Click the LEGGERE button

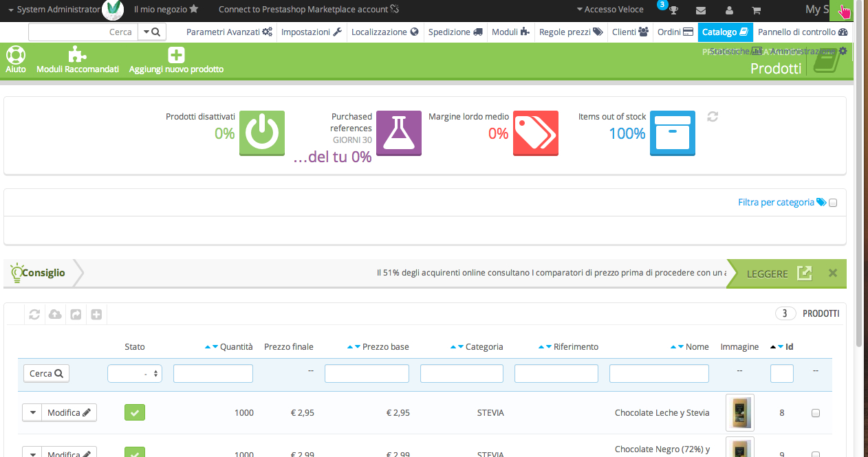pyautogui.click(x=779, y=274)
